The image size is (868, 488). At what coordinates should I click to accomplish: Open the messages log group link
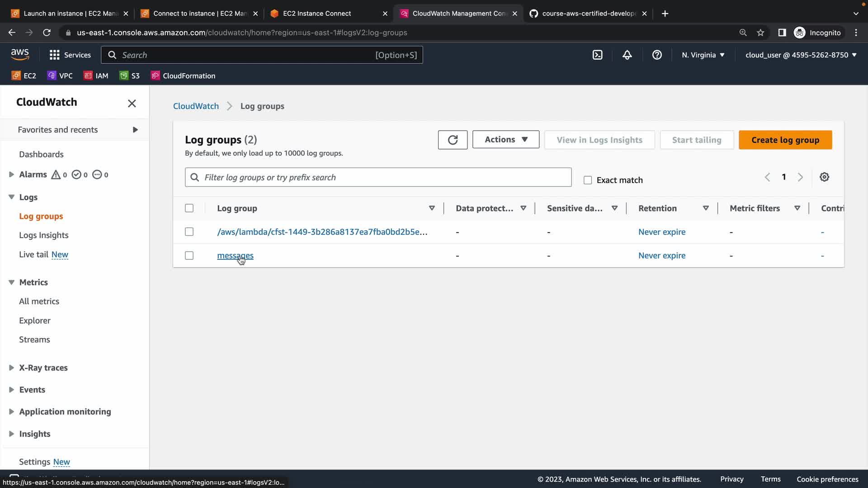[x=235, y=256]
